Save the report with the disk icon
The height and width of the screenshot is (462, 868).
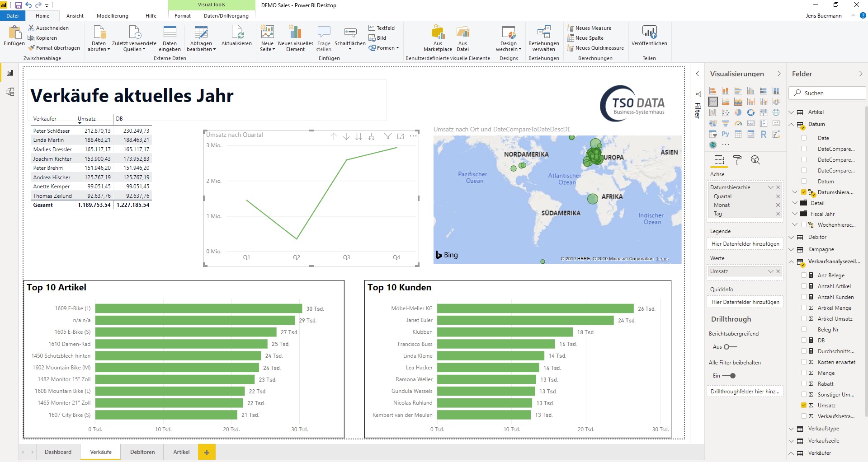(19, 5)
